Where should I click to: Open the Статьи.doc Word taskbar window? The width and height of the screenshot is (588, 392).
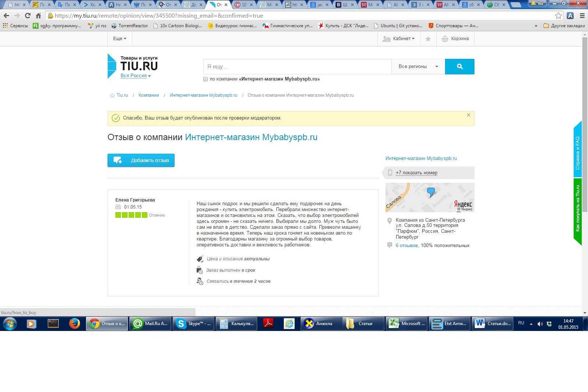pos(492,324)
